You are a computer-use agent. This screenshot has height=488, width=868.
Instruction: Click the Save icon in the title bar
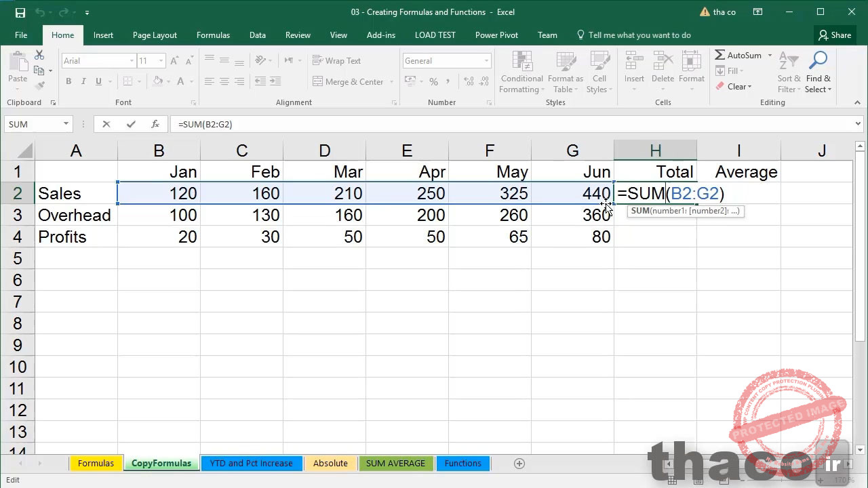[x=20, y=12]
